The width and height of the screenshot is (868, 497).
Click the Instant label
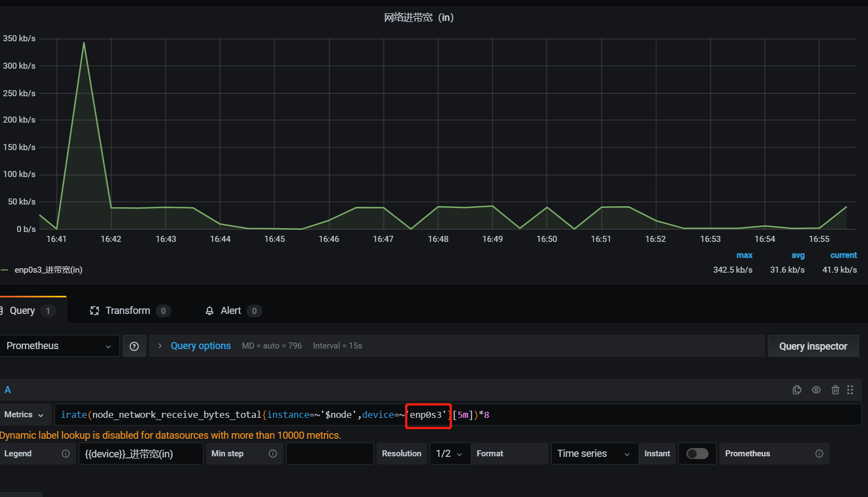tap(657, 454)
